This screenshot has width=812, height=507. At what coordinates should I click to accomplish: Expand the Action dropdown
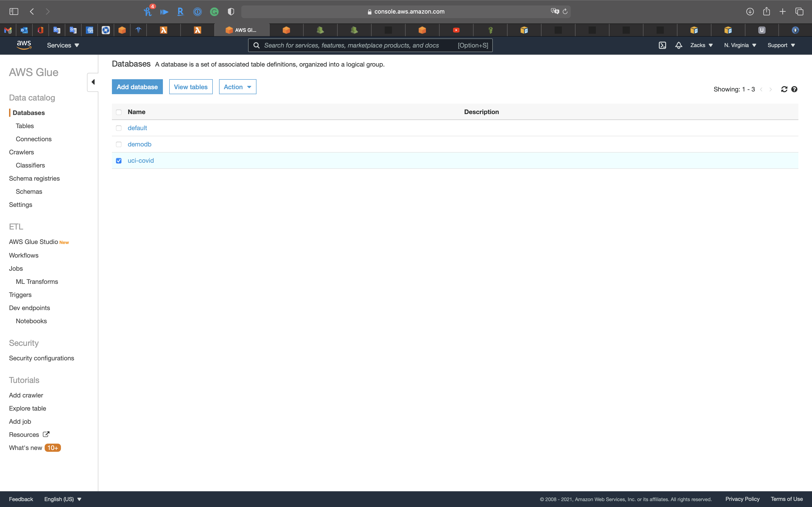click(x=237, y=87)
